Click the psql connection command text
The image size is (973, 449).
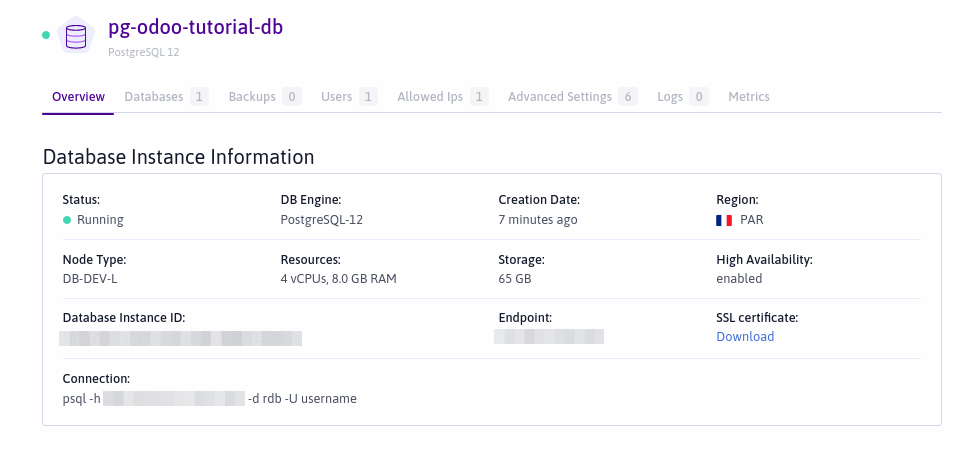tap(209, 399)
